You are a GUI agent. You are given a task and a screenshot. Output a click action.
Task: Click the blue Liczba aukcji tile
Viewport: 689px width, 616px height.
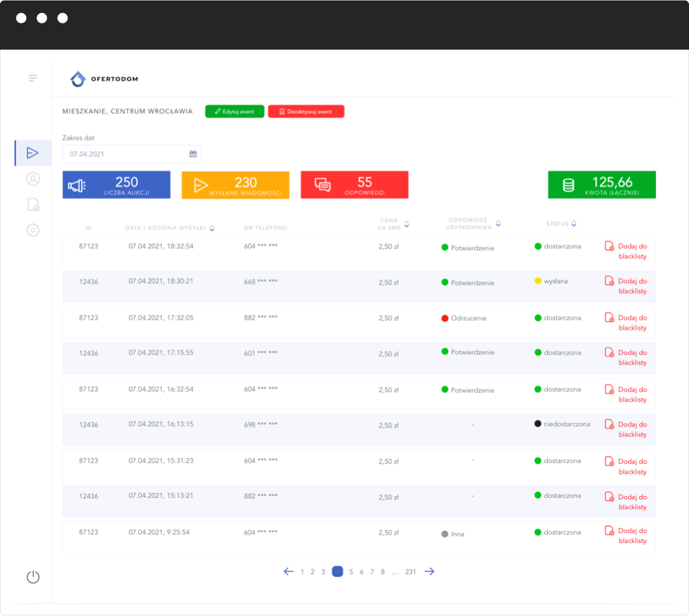click(x=116, y=185)
